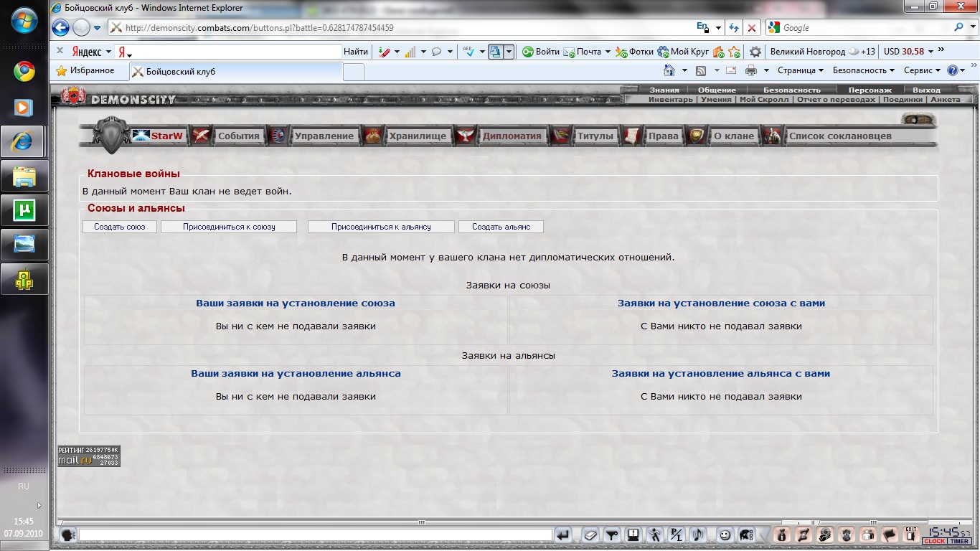Click the TIMER label under the clock
This screenshot has width=980, height=551.
[x=961, y=541]
